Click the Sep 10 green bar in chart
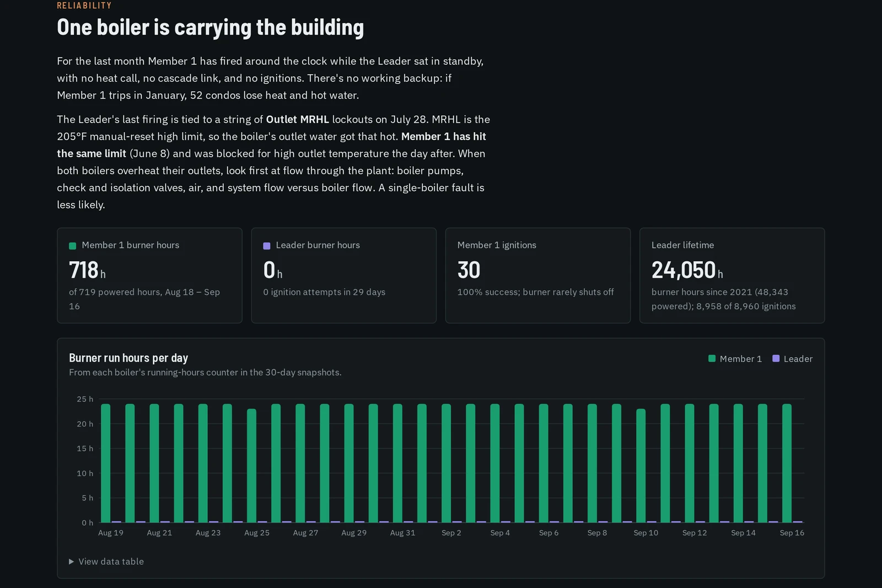 (641, 466)
